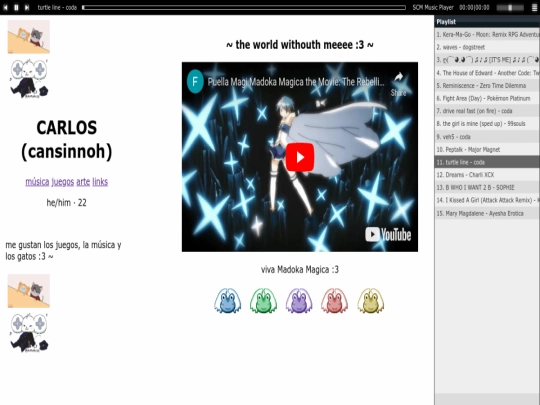Click the top white-haired character image
Viewport: 540px width, 405px height.
pos(29,79)
